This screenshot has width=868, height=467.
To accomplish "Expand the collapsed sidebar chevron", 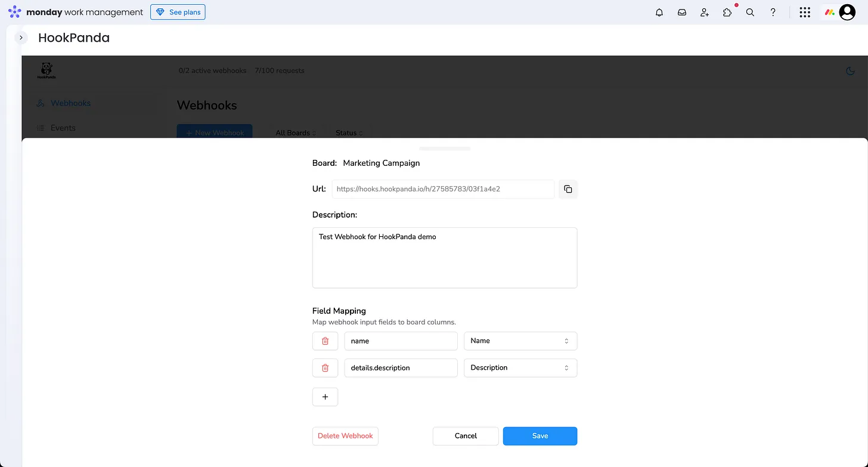I will 21,38.
